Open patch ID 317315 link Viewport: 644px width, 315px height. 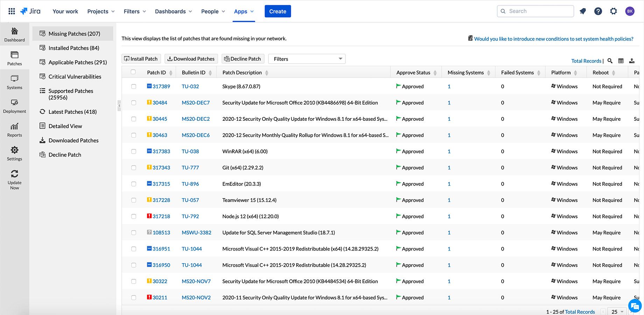tap(161, 184)
